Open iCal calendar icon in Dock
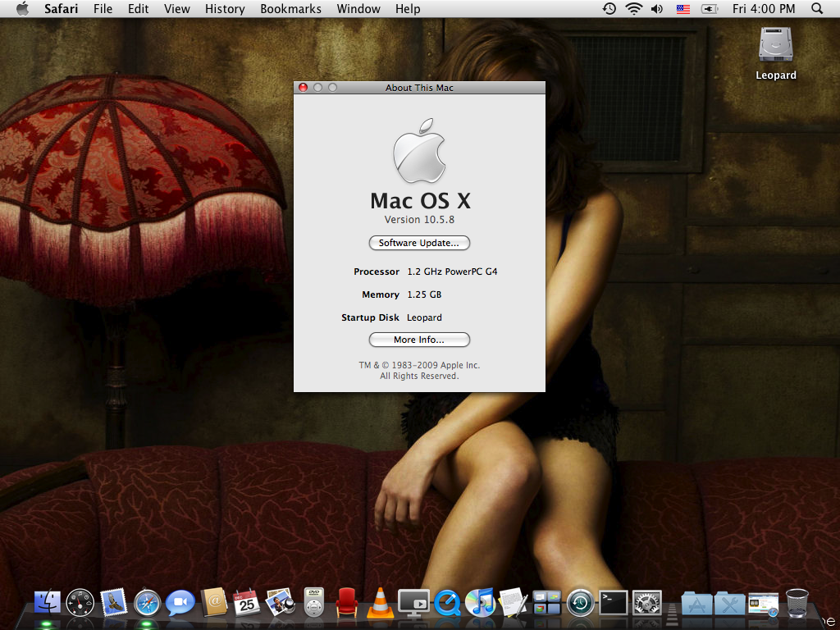Screen dimensions: 840x630 [246, 603]
